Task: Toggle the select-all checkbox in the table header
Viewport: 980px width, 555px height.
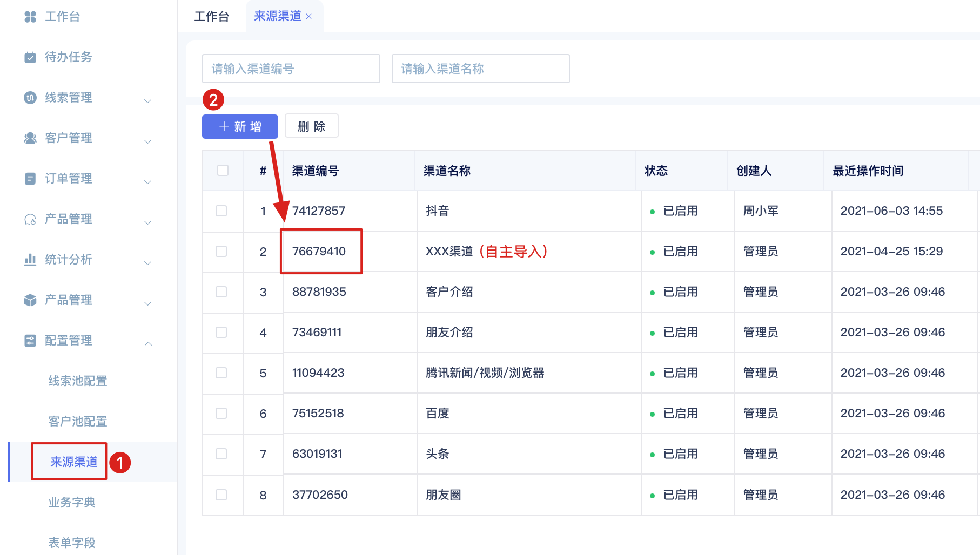Action: 223,171
